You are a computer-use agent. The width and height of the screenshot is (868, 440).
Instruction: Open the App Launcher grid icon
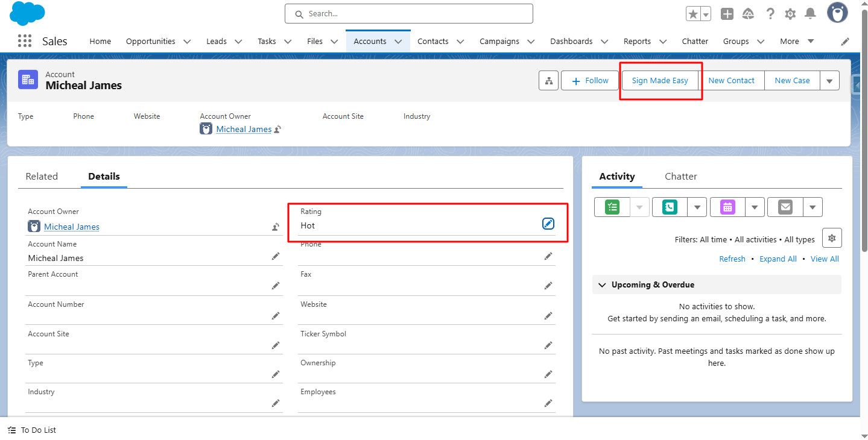click(x=25, y=41)
